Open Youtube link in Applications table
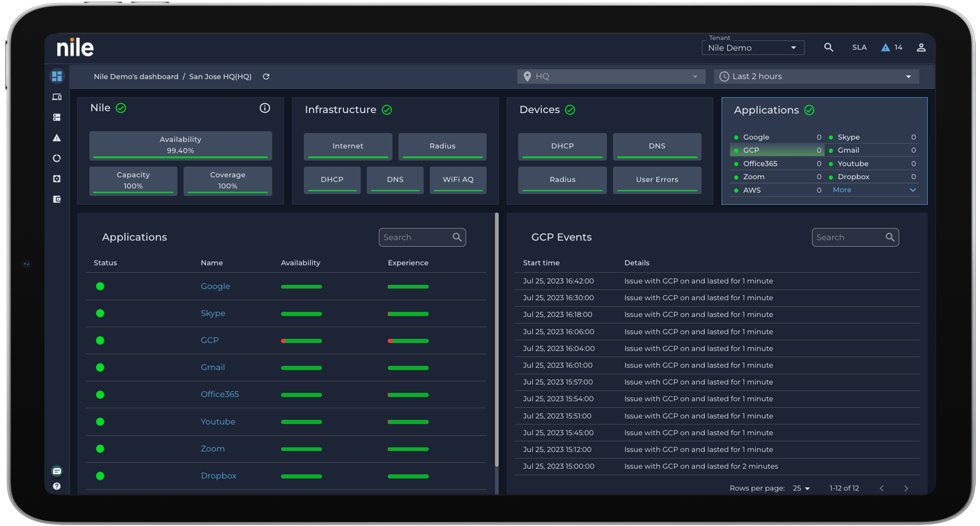This screenshot has height=526, width=980. (x=218, y=421)
